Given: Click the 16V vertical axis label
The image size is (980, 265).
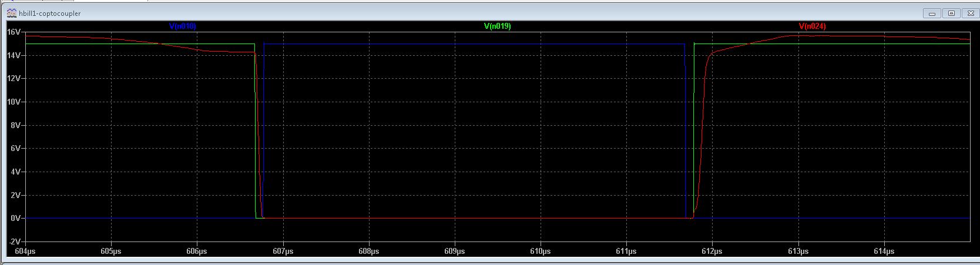Looking at the screenshot, I should pyautogui.click(x=14, y=32).
